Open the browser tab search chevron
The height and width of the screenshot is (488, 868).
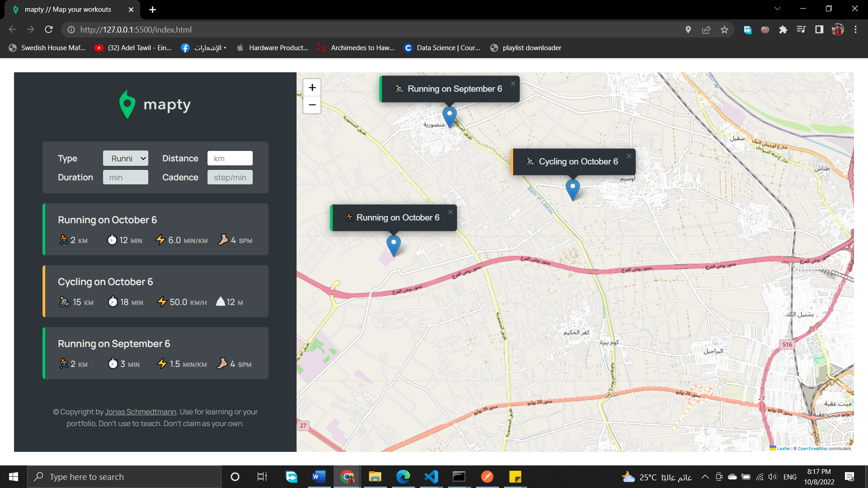(x=777, y=8)
